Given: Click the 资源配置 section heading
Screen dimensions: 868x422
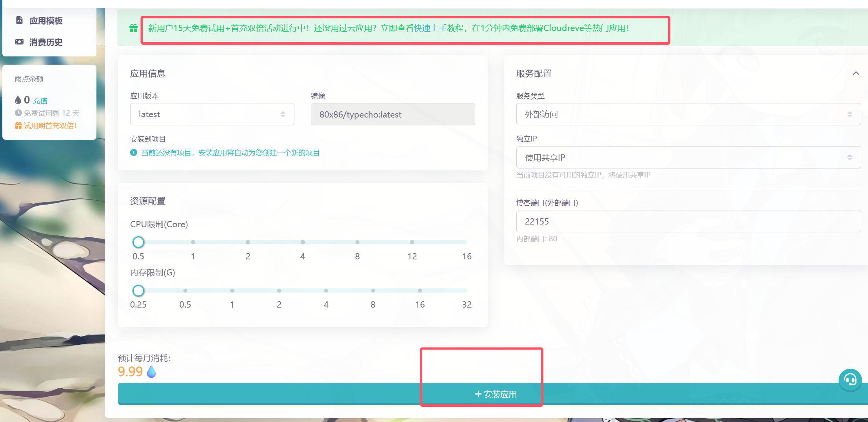Looking at the screenshot, I should tap(148, 201).
